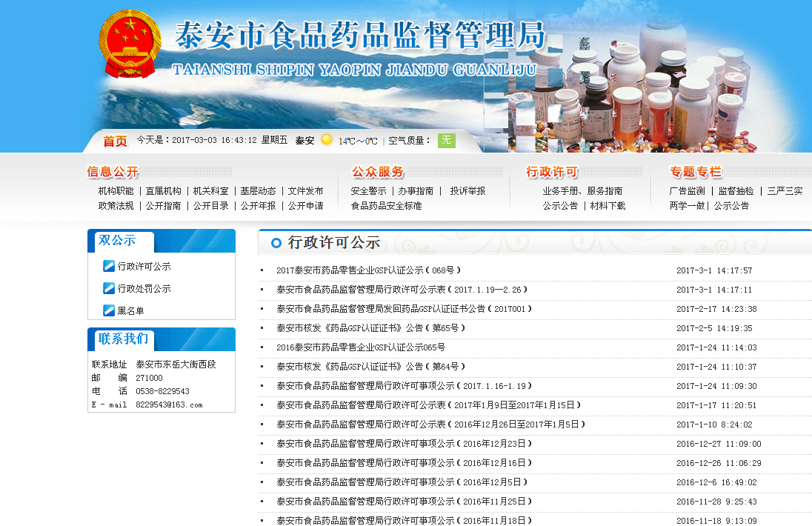Select 黑名单 in the 双公示 sidebar

pyautogui.click(x=131, y=310)
